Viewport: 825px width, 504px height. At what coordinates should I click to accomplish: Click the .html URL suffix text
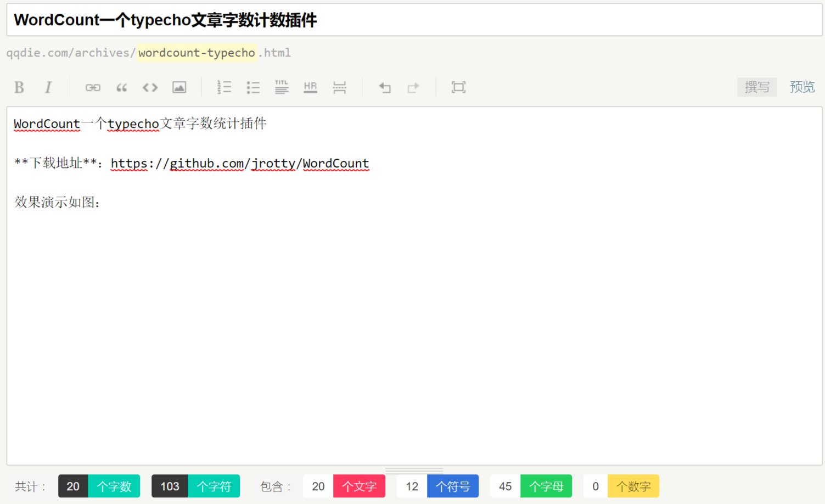click(275, 53)
